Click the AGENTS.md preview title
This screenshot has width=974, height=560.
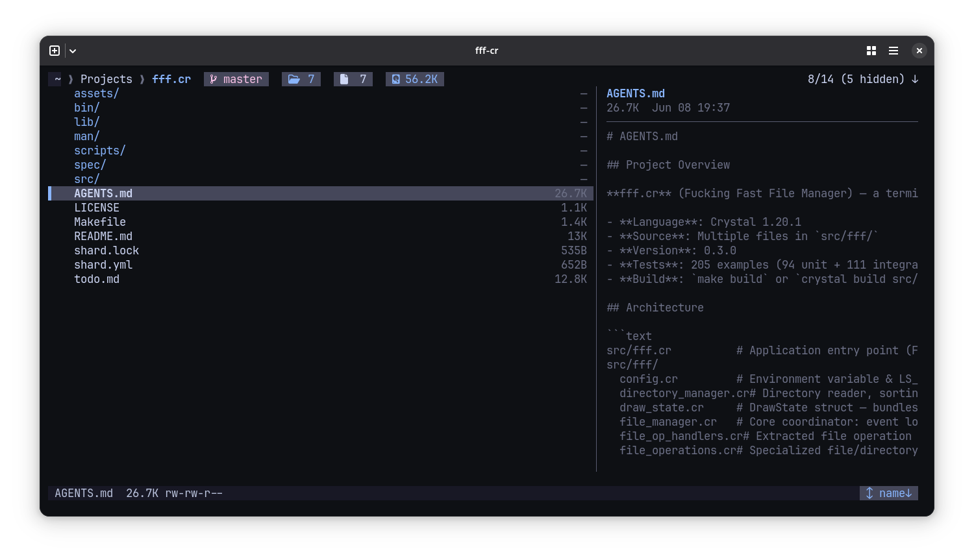click(x=636, y=93)
